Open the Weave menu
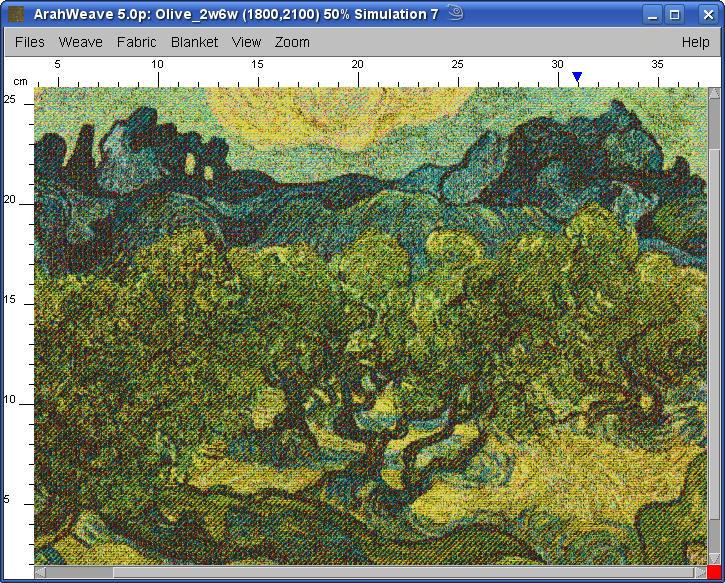The image size is (725, 583). pos(80,42)
